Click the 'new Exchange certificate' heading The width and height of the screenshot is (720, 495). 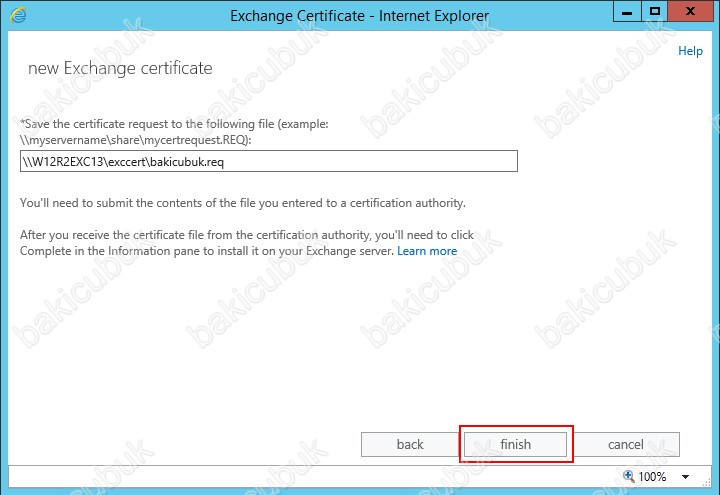tap(120, 68)
